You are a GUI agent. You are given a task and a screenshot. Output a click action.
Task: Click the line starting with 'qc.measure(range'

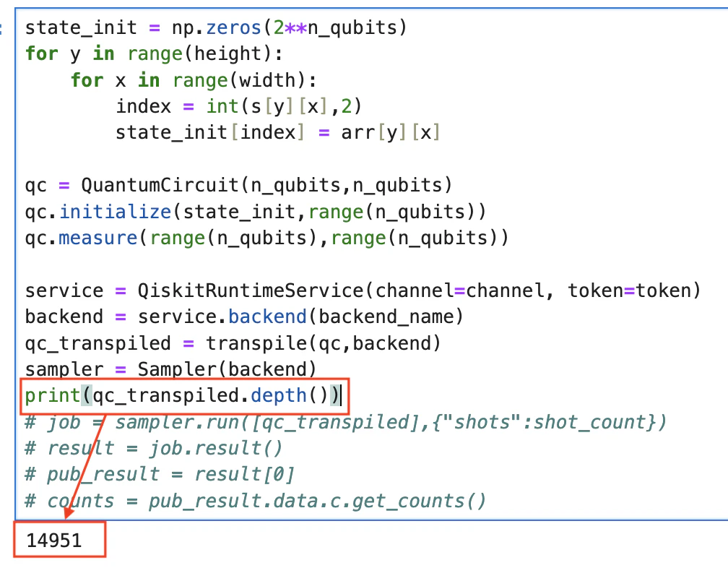(x=267, y=238)
